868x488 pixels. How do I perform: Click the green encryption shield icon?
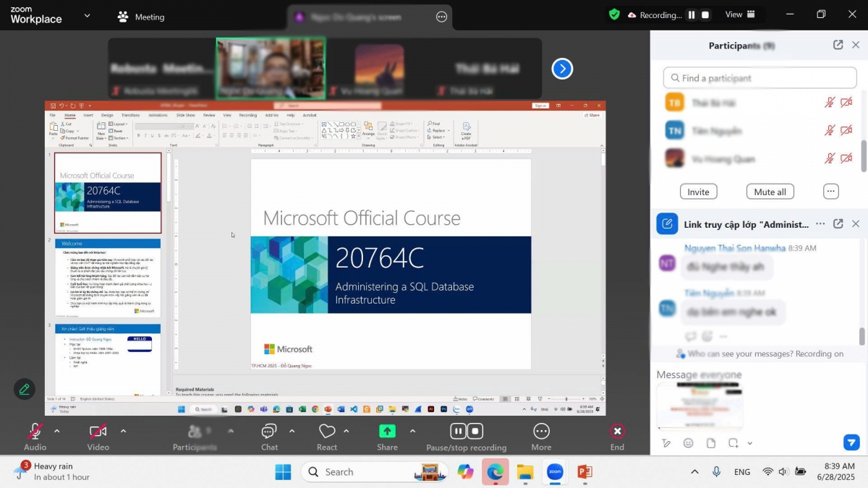tap(614, 14)
